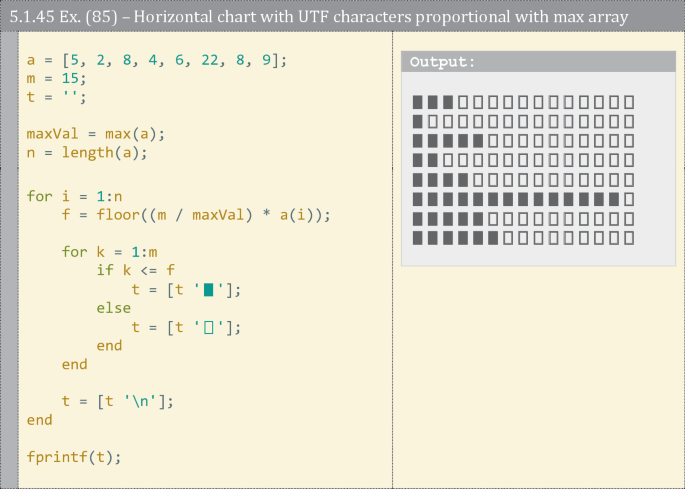Screen dimensions: 685x489
Task: Click the first block in the fourth output row
Action: coord(417,160)
